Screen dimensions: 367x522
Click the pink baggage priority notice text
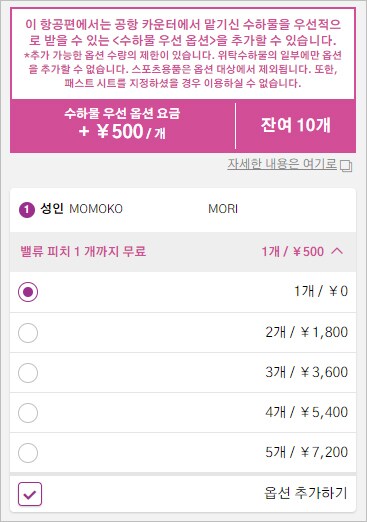(183, 53)
